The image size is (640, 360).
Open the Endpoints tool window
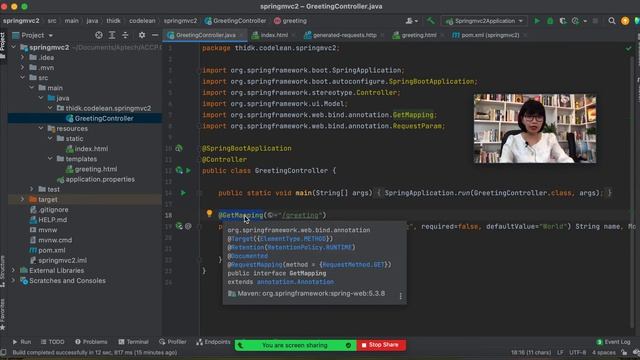pyautogui.click(x=213, y=342)
